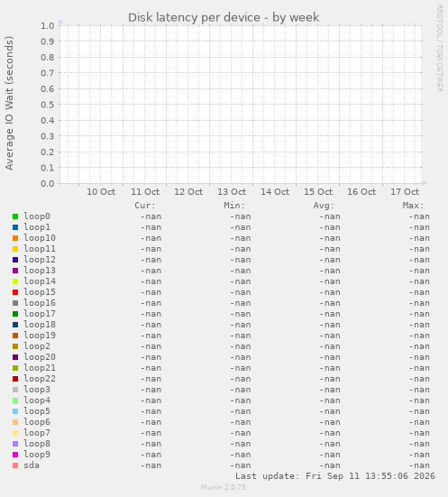Click loop0 Cur value -nan
This screenshot has width=448, height=497.
151,216
